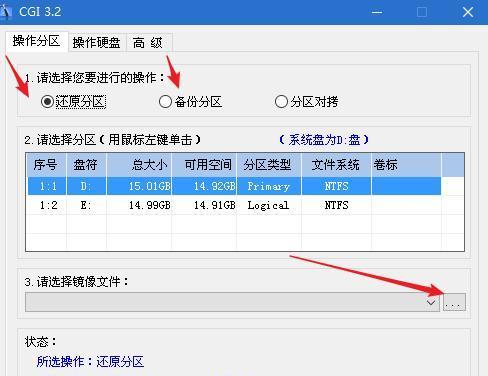This screenshot has height=376, width=488.
Task: Click the 可用空间 column header
Action: (x=204, y=165)
